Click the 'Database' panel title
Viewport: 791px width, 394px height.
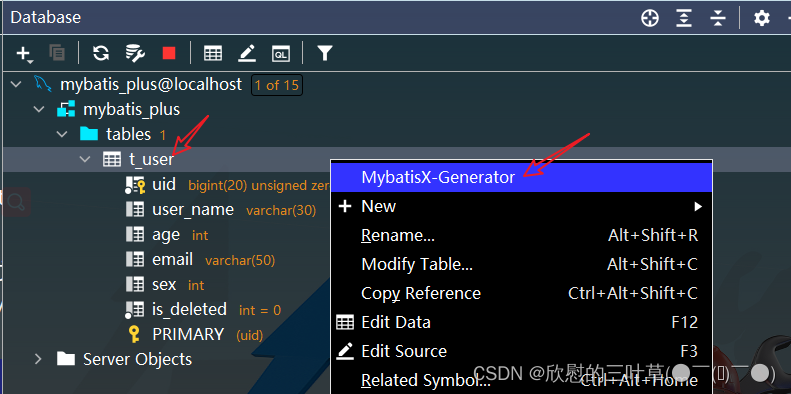[x=45, y=18]
